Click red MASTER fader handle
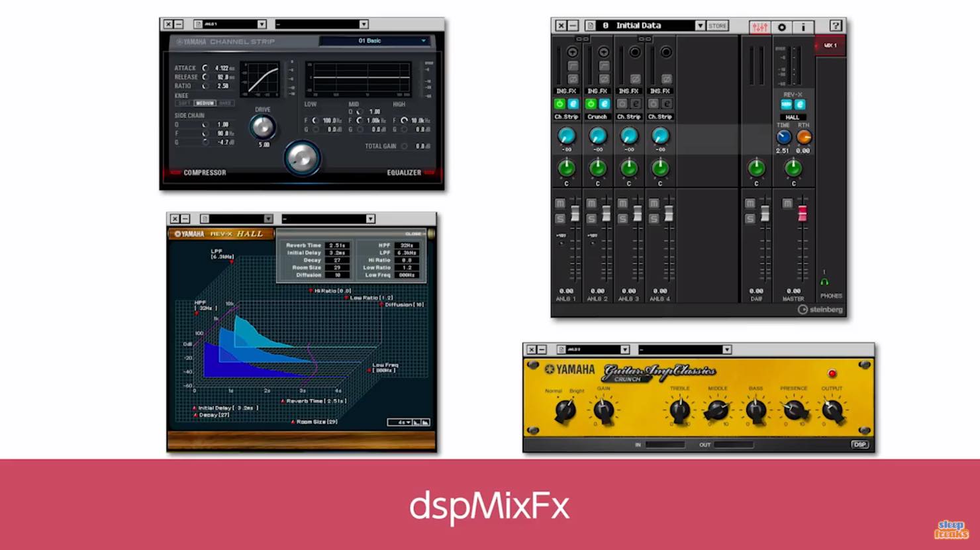 click(803, 213)
